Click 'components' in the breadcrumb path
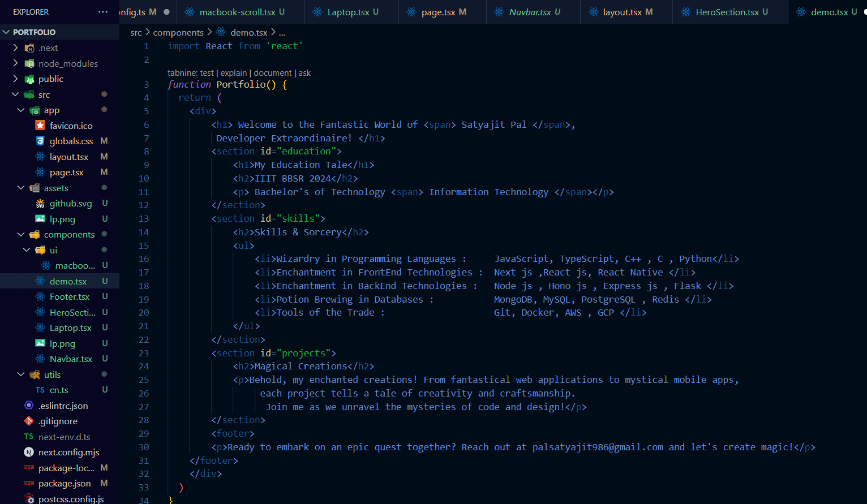Screen dimensions: 867x504 coord(178,33)
